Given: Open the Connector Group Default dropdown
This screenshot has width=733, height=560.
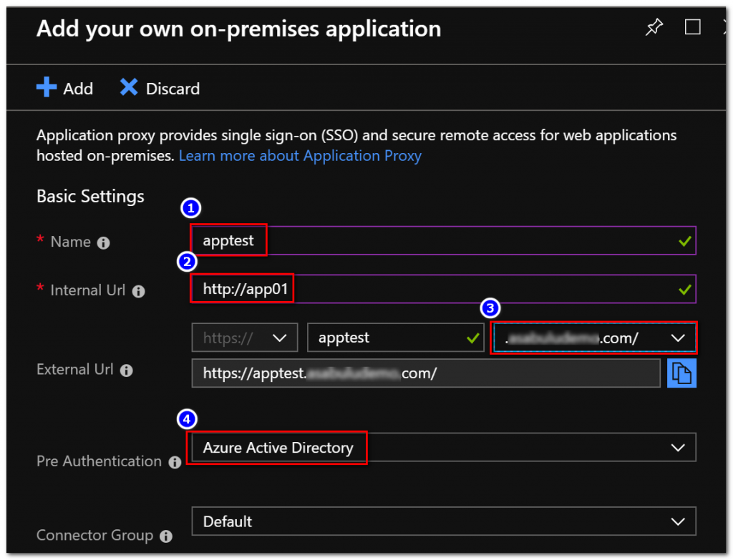Looking at the screenshot, I should point(444,521).
